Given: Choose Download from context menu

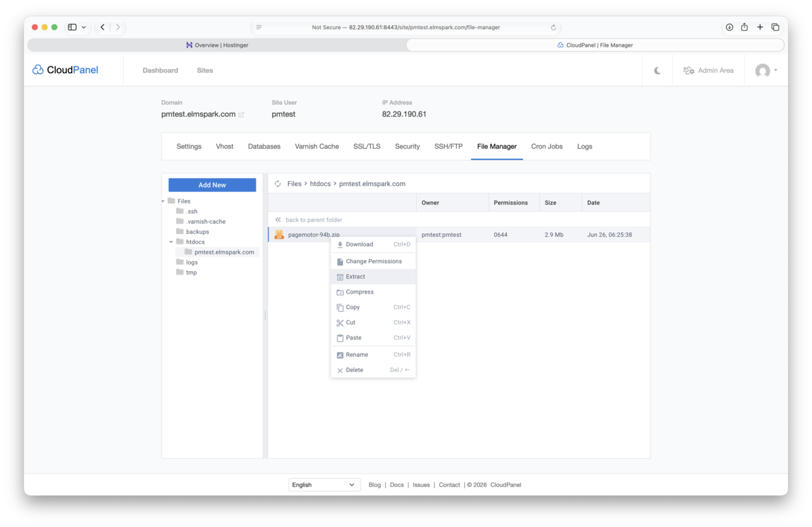Looking at the screenshot, I should point(373,244).
